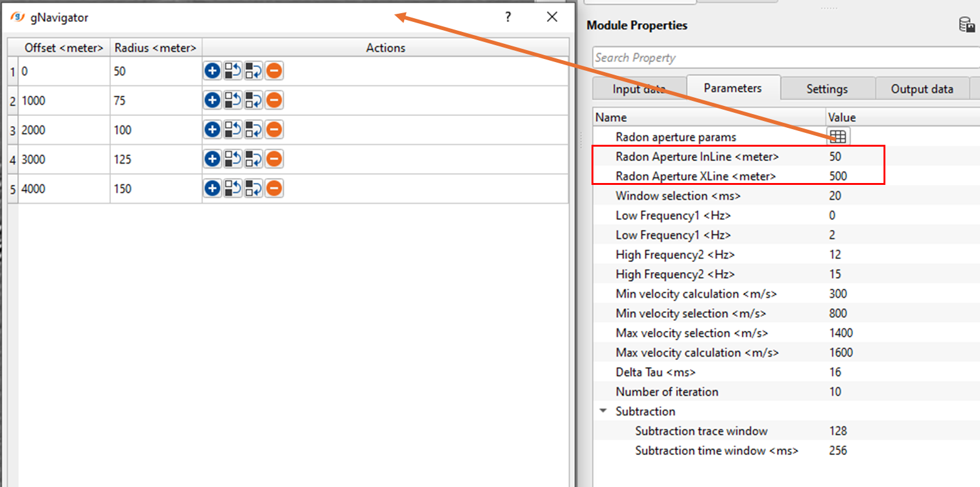
Task: Switch to the Output data tab
Action: [922, 89]
